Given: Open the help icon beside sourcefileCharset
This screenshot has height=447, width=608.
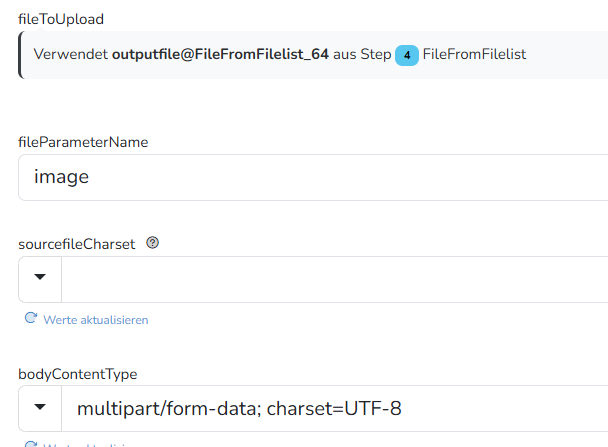Looking at the screenshot, I should [152, 243].
